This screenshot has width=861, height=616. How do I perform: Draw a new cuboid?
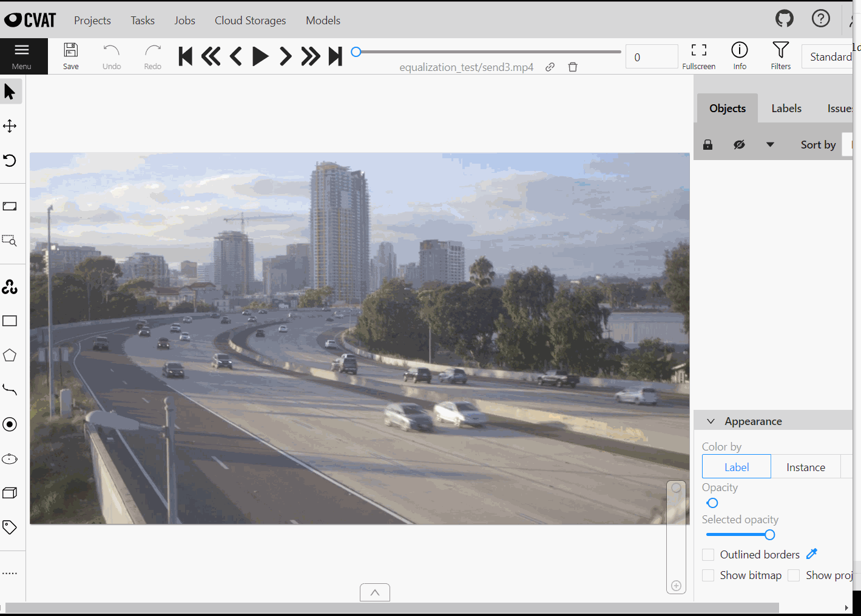(10, 493)
